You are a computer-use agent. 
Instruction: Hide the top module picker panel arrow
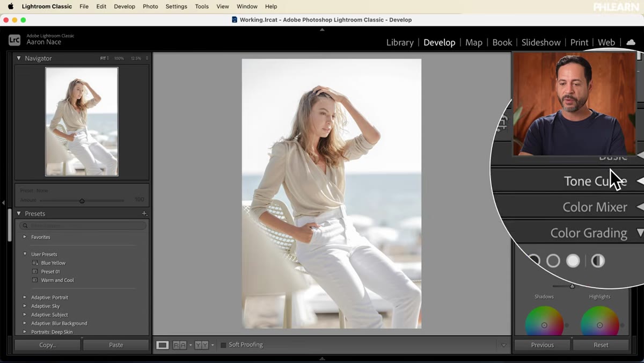pyautogui.click(x=322, y=30)
